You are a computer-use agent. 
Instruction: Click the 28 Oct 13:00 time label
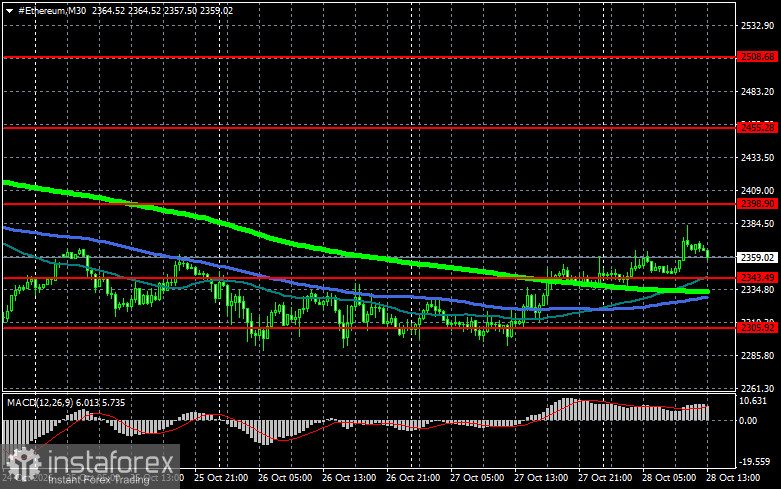(733, 478)
